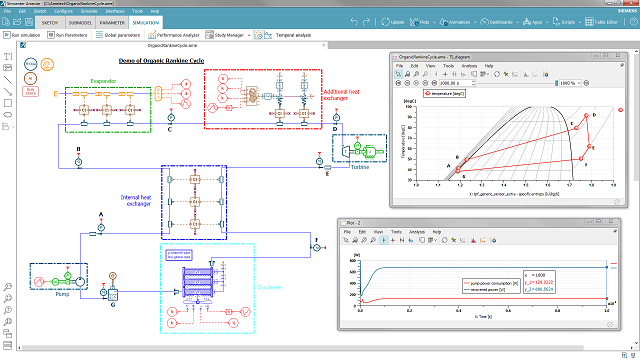Open the Study Manager dropdown arrow
Screen dimensions: 640x360
coord(249,36)
